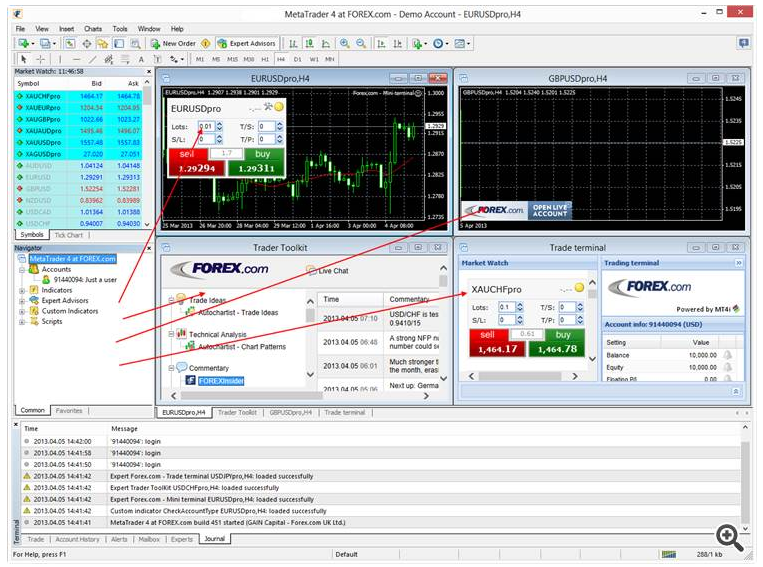Click the magnifier icon at bottom right
The height and width of the screenshot is (567, 763).
731,538
